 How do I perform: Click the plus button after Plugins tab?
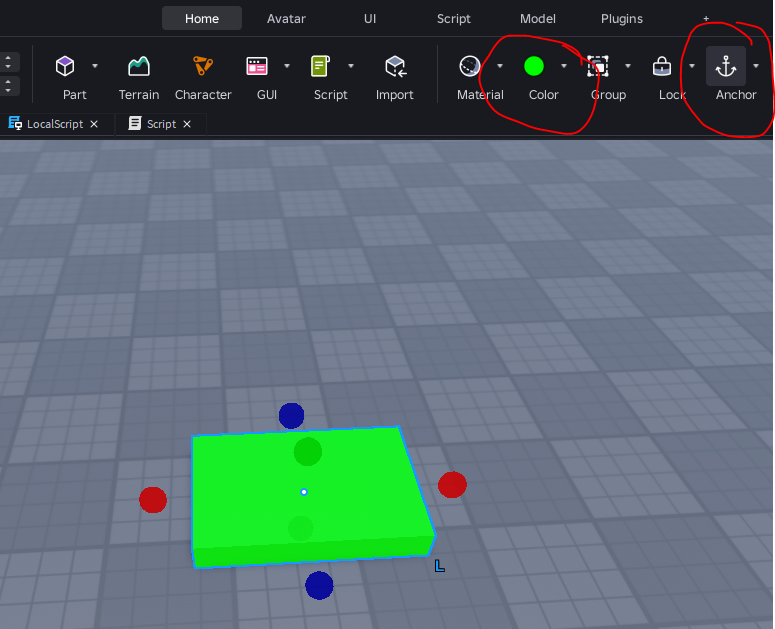tap(706, 19)
